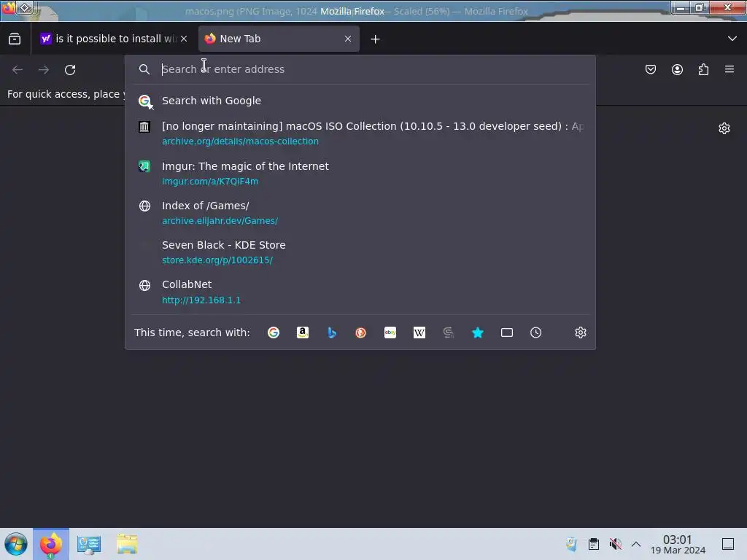Viewport: 747px width, 560px height.
Task: Close the Yahoo search tab
Action: click(x=184, y=39)
